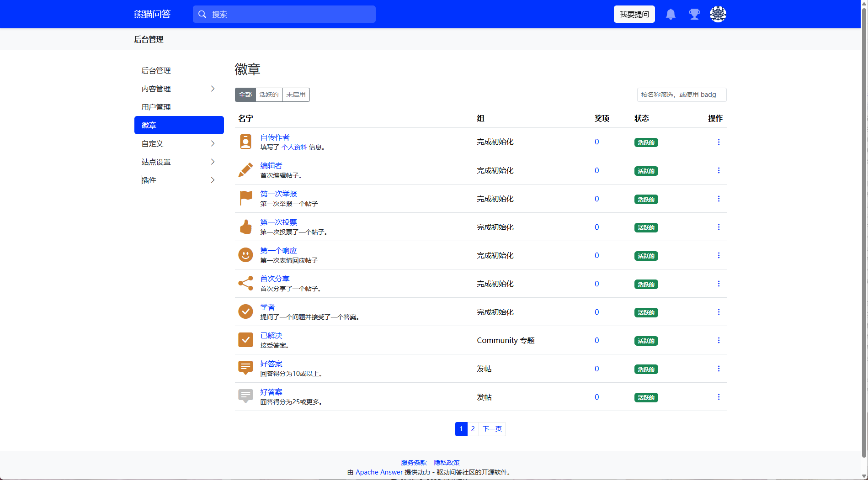
Task: Click the 下一页 pagination button
Action: point(492,429)
